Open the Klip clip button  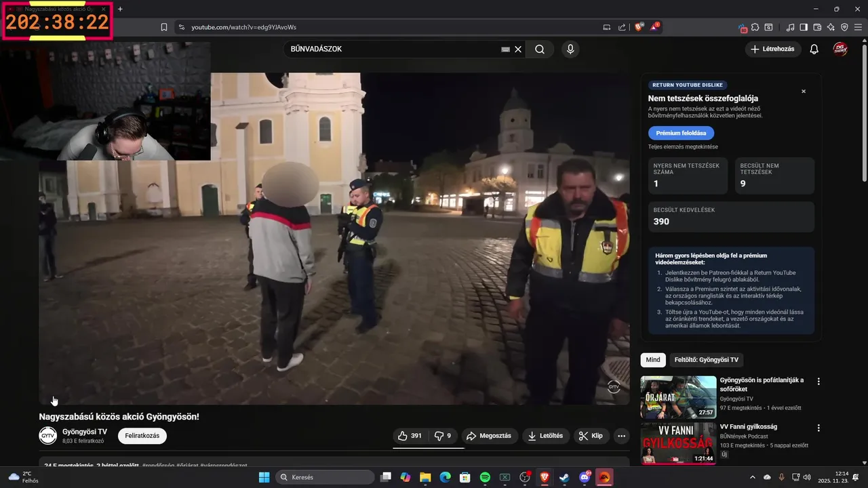591,436
